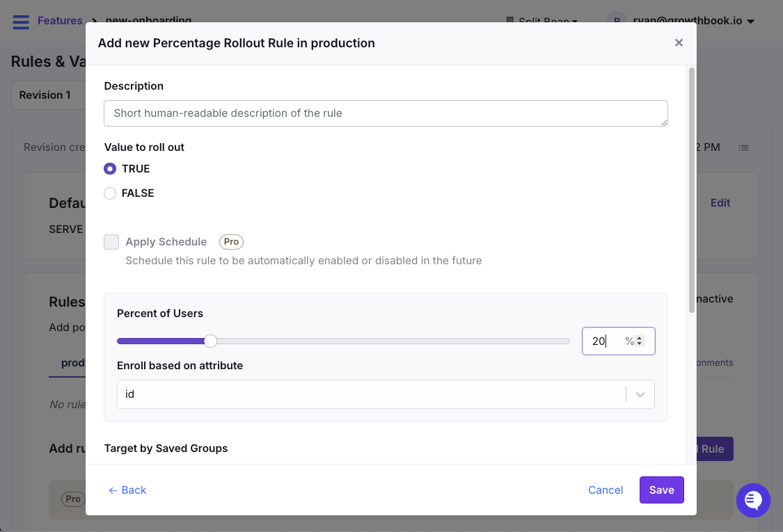
Task: Cancel the new rule dialog
Action: point(605,490)
